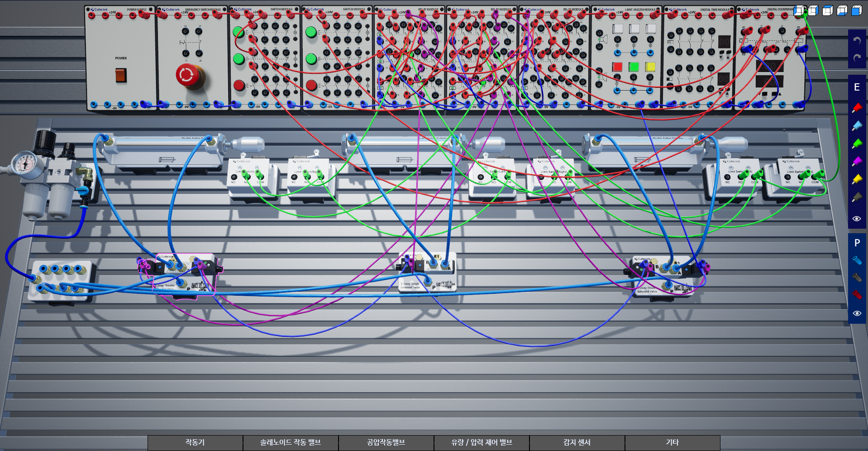Select the red electrical wire plug
868x451 pixels.
coord(857,108)
